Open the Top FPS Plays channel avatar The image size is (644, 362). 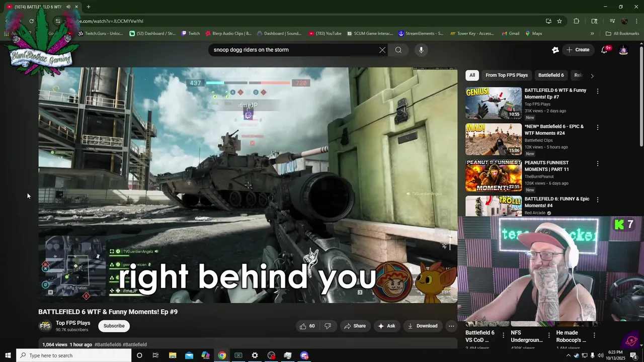click(45, 326)
